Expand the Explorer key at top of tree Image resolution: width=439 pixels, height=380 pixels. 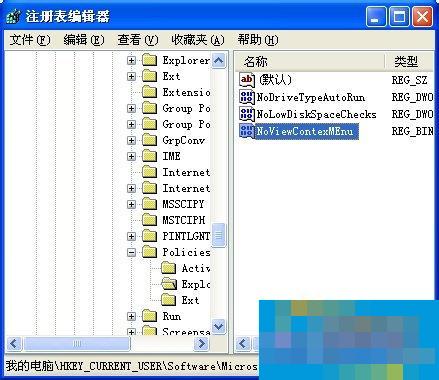[x=131, y=60]
